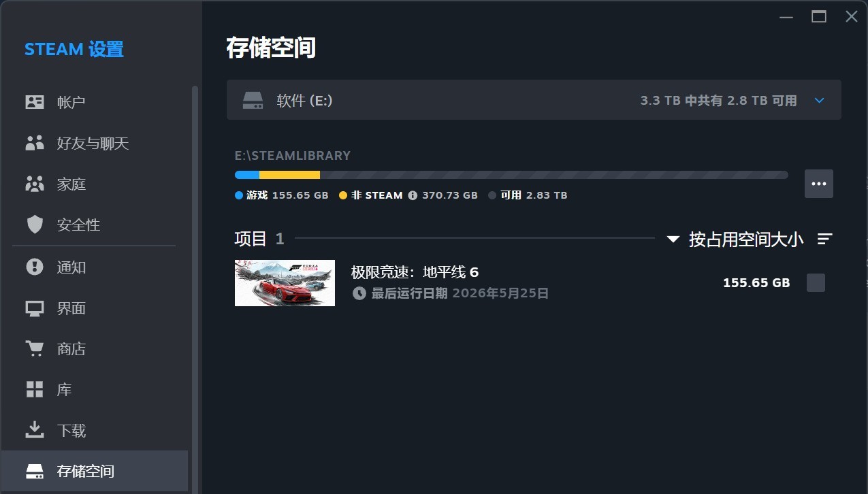Open the 按占用空间大小 sort dropdown

[x=735, y=239]
